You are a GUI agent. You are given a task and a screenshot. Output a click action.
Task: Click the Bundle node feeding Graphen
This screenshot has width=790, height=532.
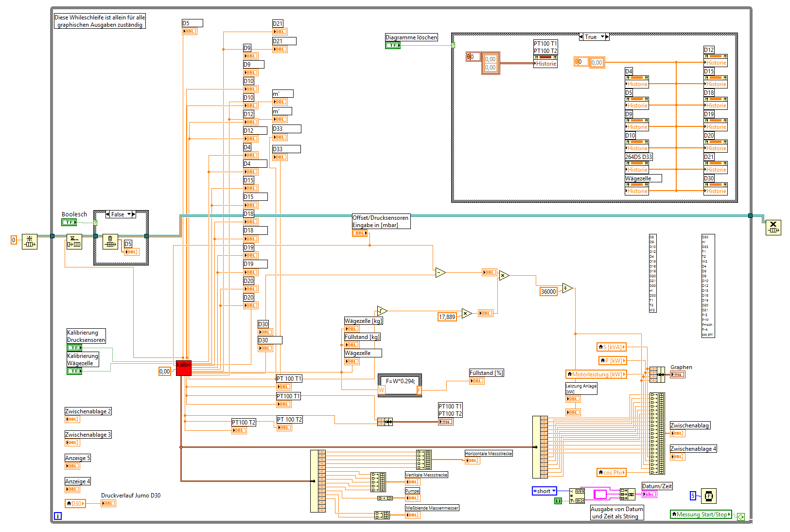pyautogui.click(x=657, y=374)
